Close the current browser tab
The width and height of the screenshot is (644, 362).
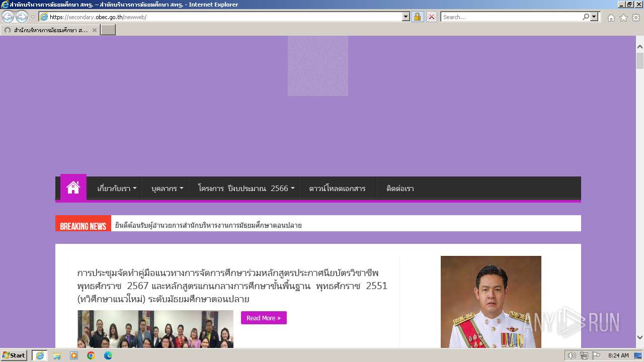point(94,30)
